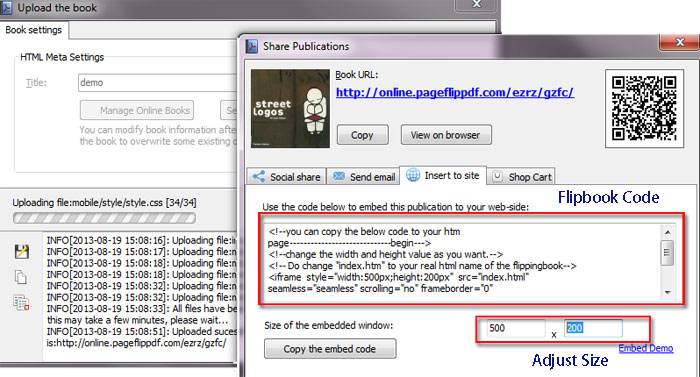Close the Share Publications window
700x377 pixels.
coord(679,42)
